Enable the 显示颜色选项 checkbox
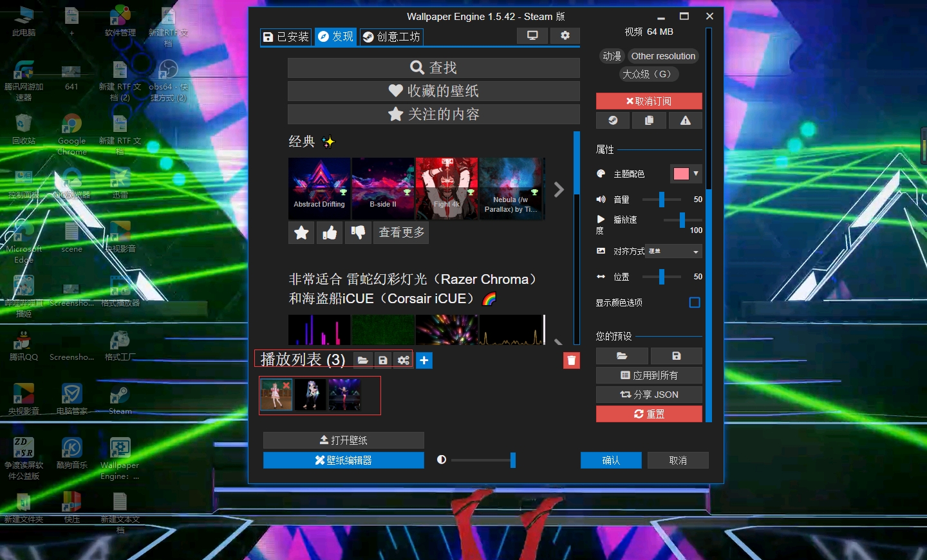 pos(695,303)
